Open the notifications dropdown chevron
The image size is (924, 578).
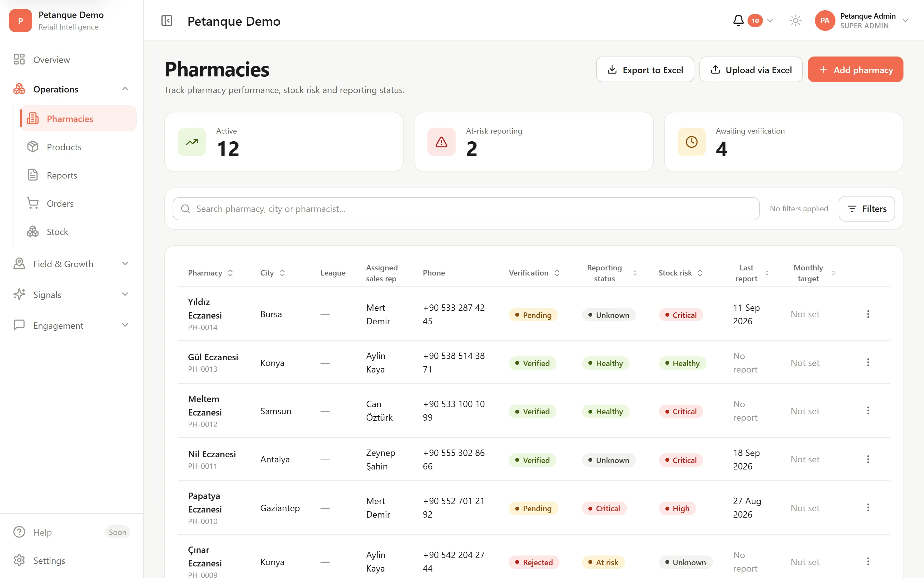coord(770,21)
